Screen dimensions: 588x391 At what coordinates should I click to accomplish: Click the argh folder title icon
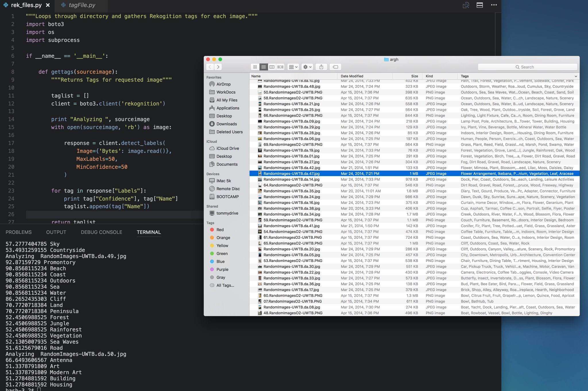pos(386,59)
